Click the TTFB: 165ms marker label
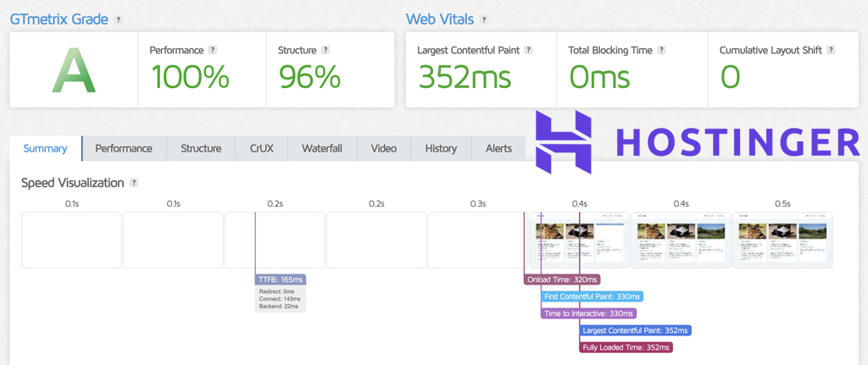The width and height of the screenshot is (868, 365). (281, 279)
